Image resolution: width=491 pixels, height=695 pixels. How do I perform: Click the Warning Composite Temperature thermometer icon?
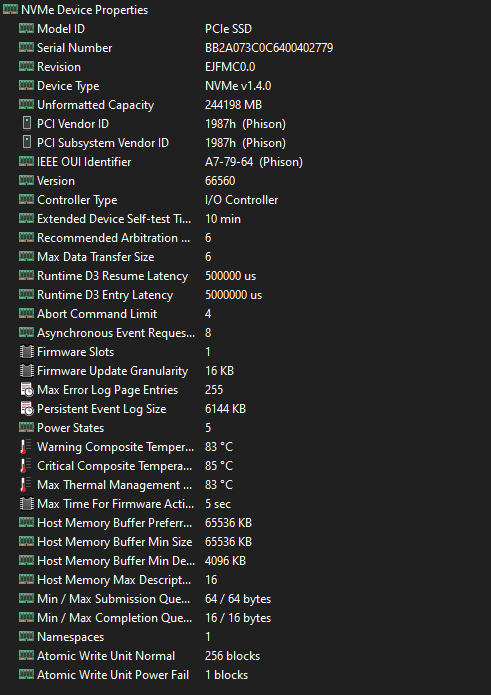(x=26, y=446)
